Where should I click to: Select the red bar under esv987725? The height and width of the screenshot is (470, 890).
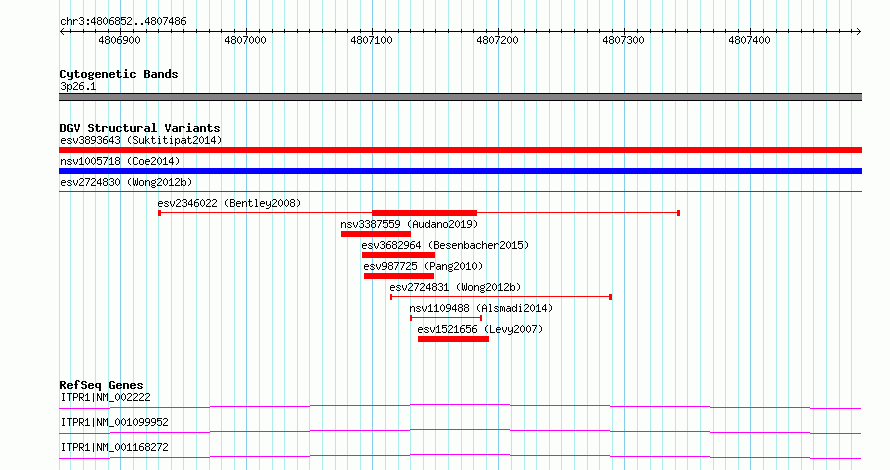[x=399, y=276]
